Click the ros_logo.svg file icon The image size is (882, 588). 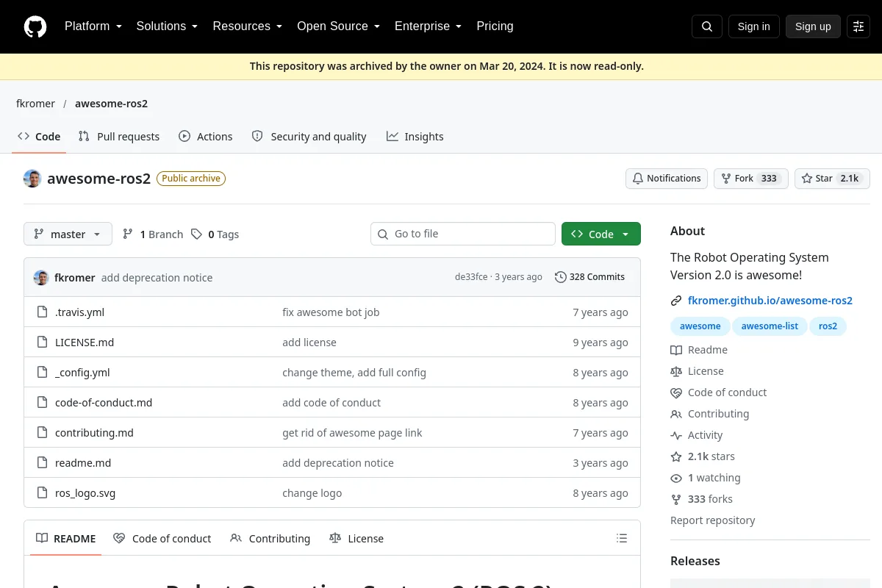[x=43, y=493]
